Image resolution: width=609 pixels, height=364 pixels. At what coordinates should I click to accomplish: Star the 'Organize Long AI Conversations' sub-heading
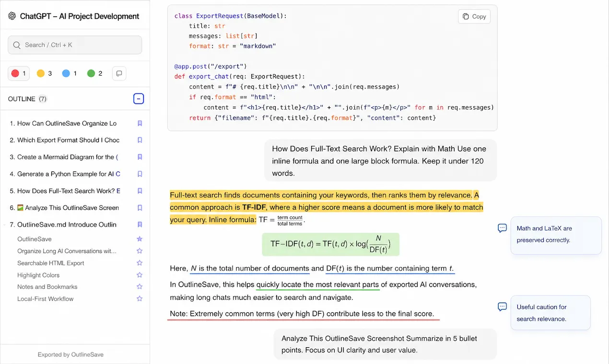coord(140,251)
